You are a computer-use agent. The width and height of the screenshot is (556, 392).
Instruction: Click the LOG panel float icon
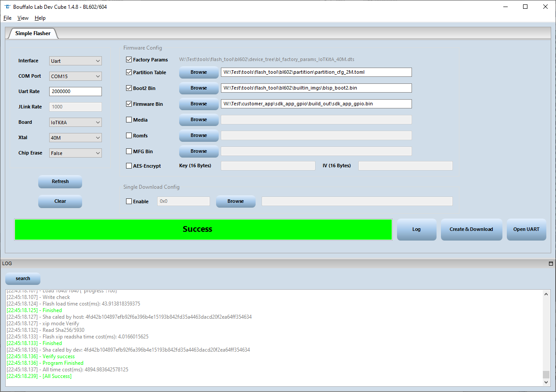(551, 264)
